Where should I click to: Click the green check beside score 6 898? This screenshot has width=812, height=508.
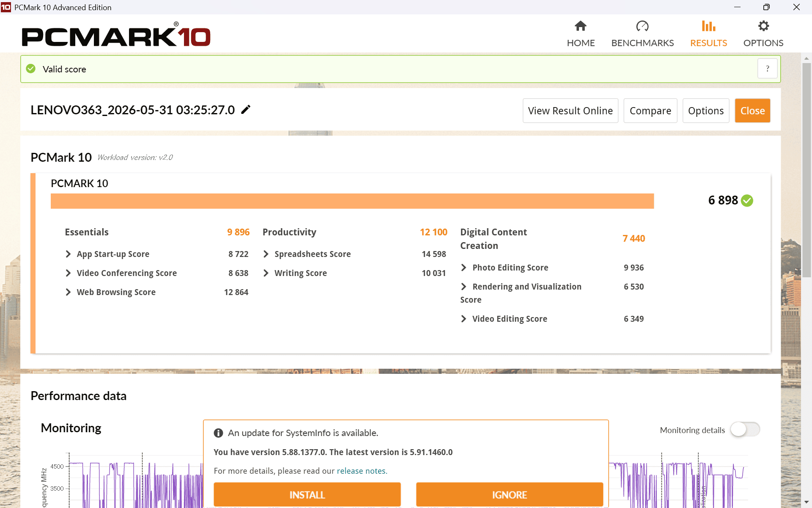click(747, 200)
